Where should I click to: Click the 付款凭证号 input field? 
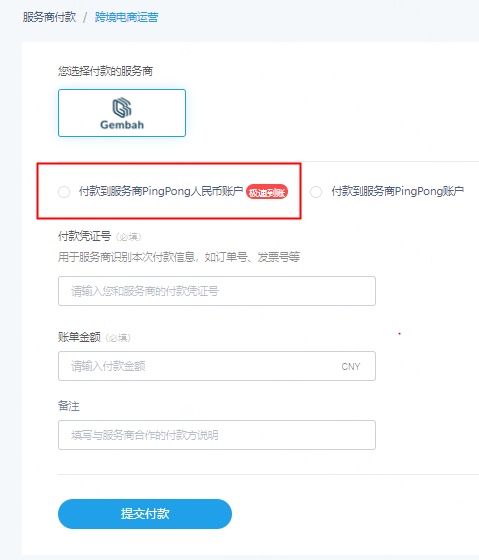pyautogui.click(x=217, y=291)
